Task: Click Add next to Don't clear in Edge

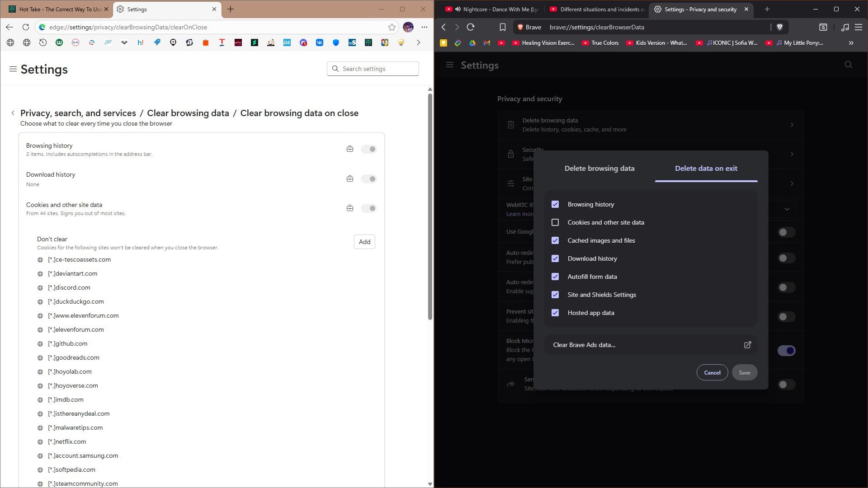Action: pos(364,242)
